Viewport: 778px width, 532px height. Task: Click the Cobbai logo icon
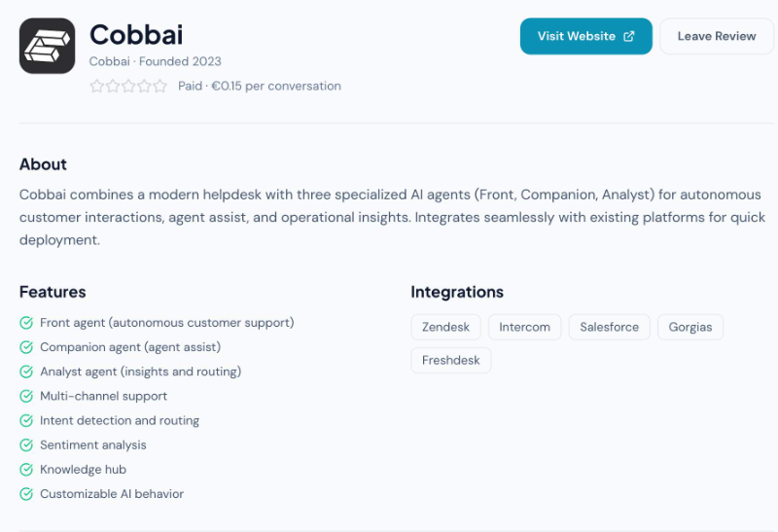(47, 46)
